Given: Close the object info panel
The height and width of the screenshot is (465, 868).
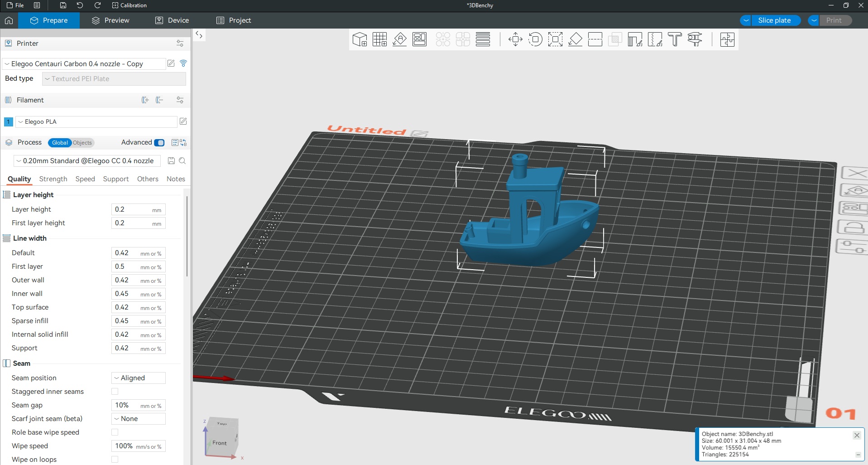Looking at the screenshot, I should click(x=857, y=435).
